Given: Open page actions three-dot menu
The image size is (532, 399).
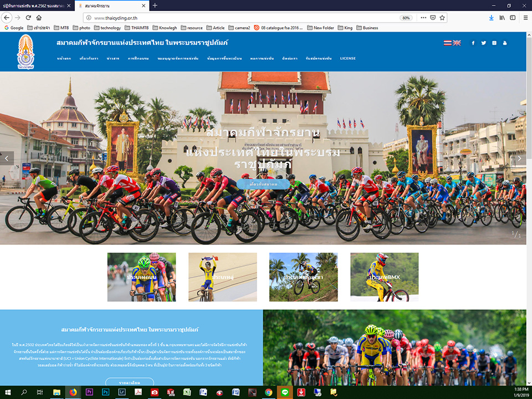Looking at the screenshot, I should (423, 18).
